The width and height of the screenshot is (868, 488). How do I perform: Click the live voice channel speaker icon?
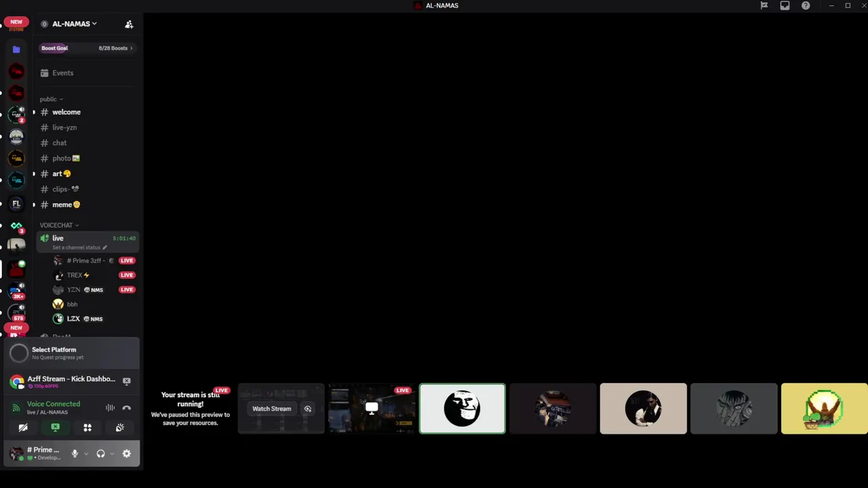point(45,239)
